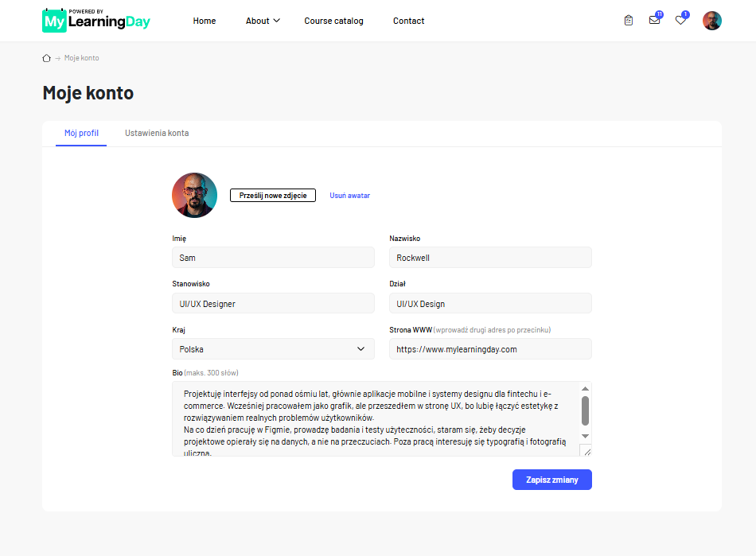This screenshot has height=556, width=756.
Task: Click Prześlij nowe zdjęcie button
Action: 273,195
